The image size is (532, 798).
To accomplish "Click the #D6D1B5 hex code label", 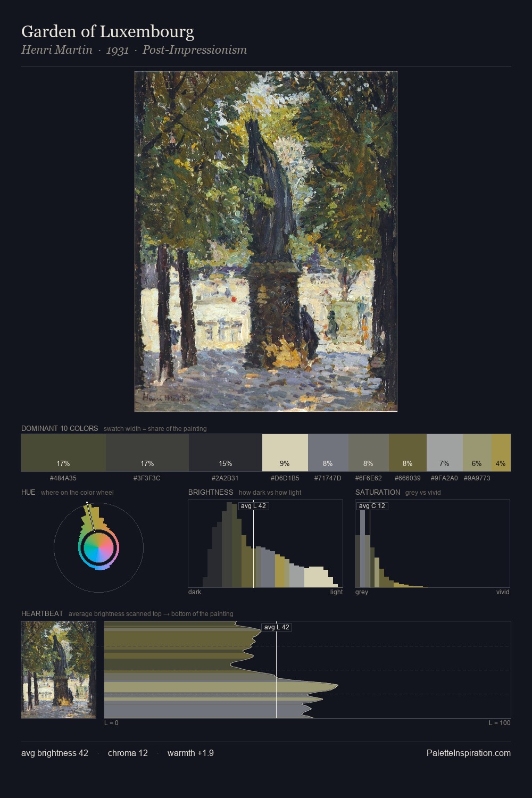I will 285,478.
